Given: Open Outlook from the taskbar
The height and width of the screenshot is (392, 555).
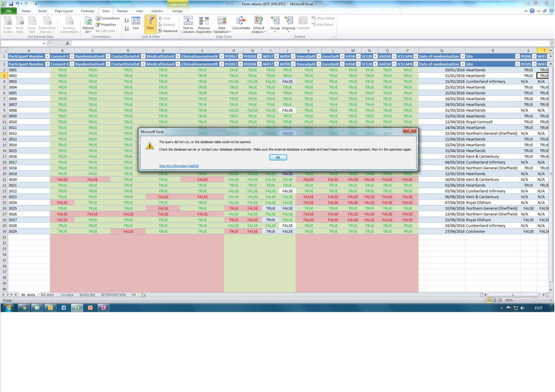Looking at the screenshot, I should pyautogui.click(x=50, y=308).
